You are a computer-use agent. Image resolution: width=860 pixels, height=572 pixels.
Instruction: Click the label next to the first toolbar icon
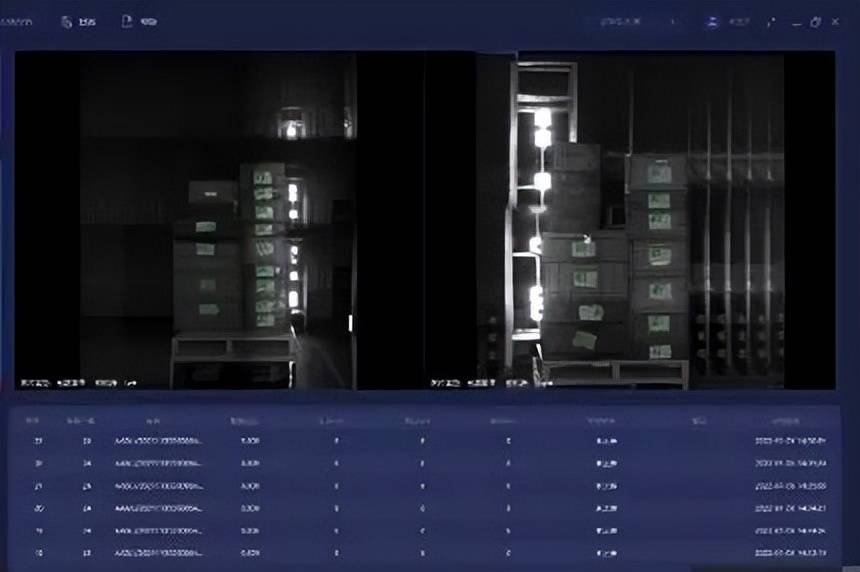(x=87, y=22)
